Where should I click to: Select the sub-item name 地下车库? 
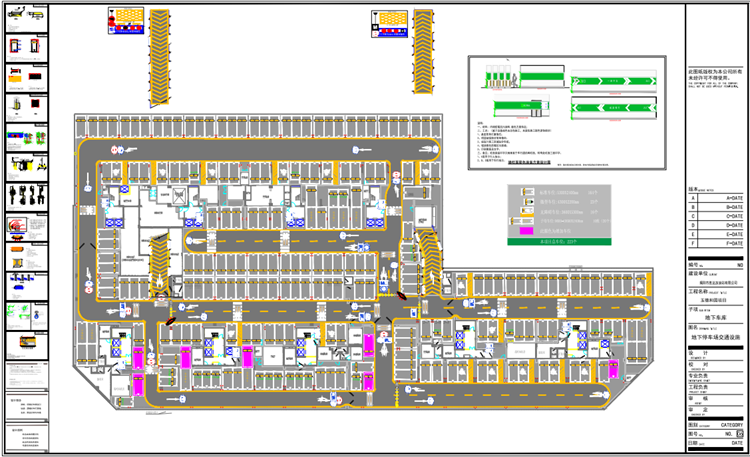pyautogui.click(x=716, y=318)
